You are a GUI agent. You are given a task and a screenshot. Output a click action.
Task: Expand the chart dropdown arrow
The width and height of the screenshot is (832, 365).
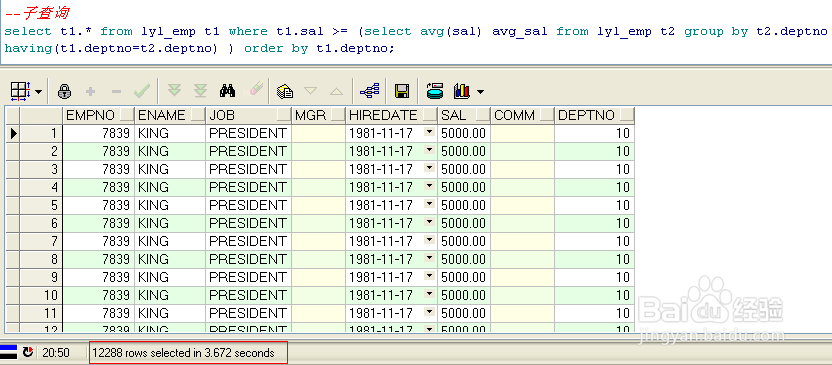480,92
